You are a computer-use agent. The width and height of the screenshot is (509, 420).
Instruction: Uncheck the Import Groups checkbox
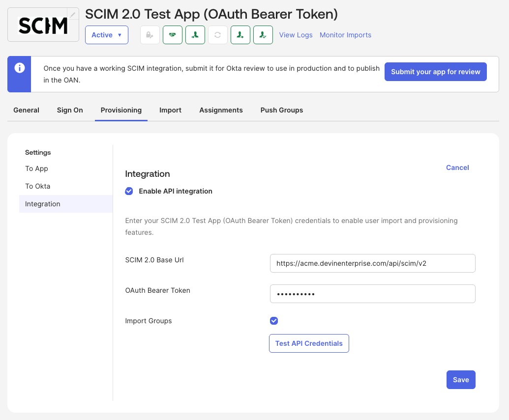pyautogui.click(x=274, y=321)
